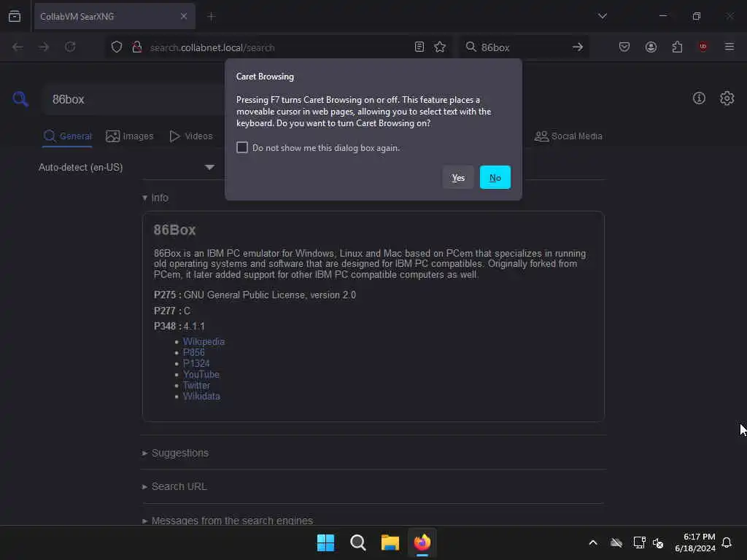Click the magnifier in the toolbar search box
The width and height of the screenshot is (747, 560).
point(471,47)
